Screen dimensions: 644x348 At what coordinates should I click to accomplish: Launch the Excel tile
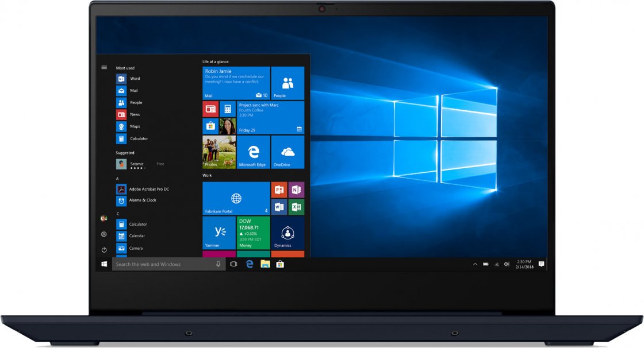(296, 207)
